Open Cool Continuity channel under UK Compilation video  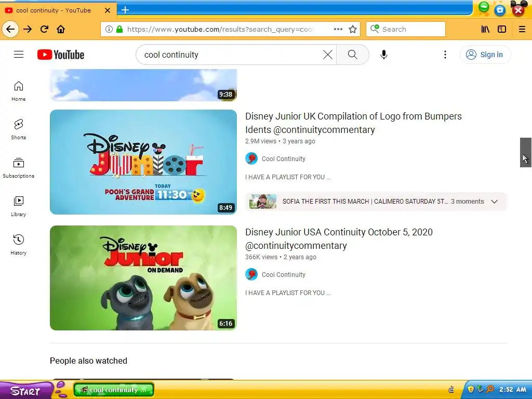tap(284, 159)
